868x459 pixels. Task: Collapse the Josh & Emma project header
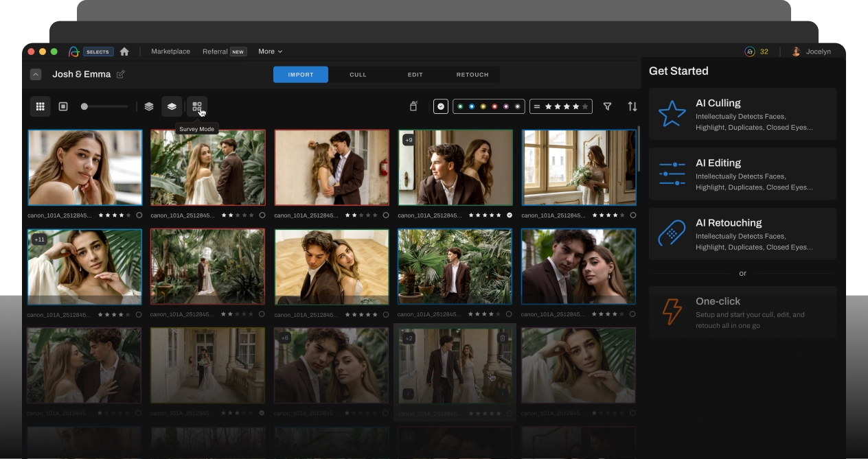coord(36,74)
